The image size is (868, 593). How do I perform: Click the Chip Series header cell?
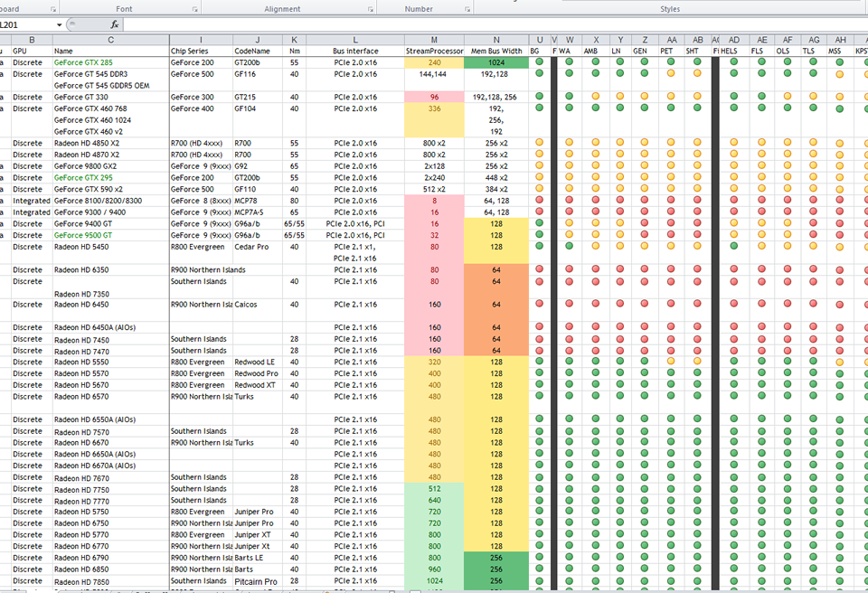click(201, 51)
